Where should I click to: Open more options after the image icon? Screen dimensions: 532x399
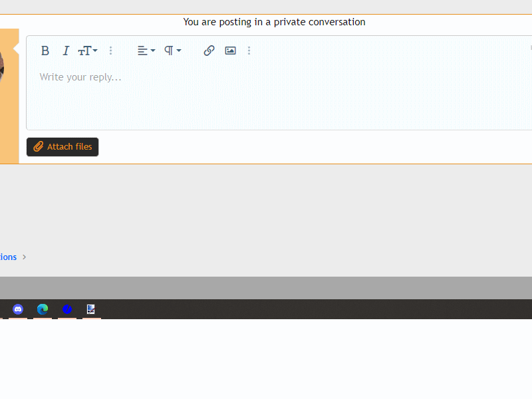(249, 51)
